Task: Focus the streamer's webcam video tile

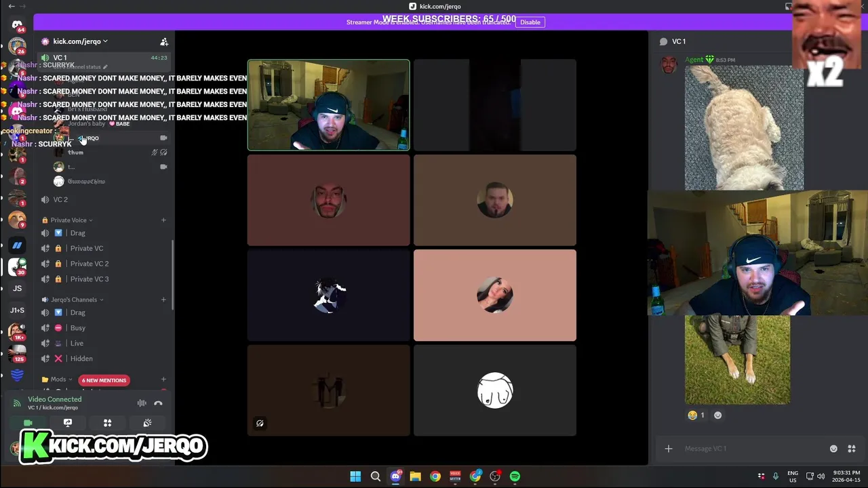Action: pyautogui.click(x=329, y=105)
